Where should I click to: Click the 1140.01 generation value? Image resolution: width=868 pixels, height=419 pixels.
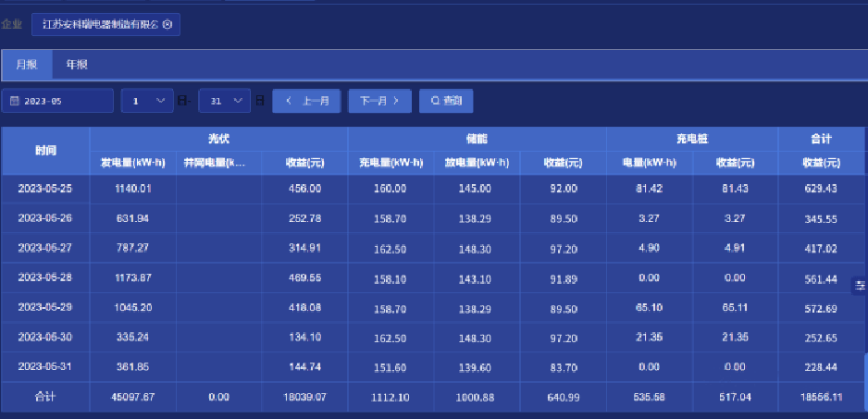(x=133, y=189)
